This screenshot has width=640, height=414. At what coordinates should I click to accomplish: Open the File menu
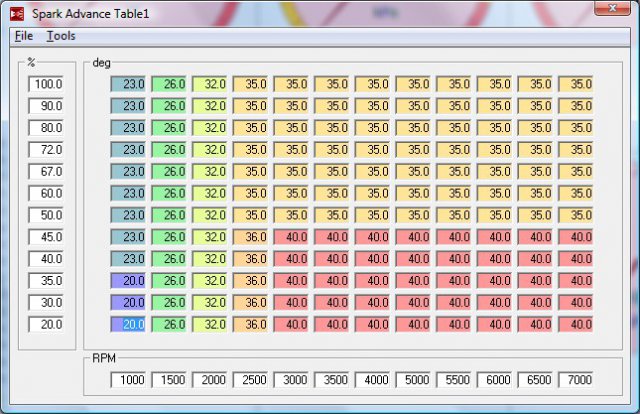pos(24,36)
